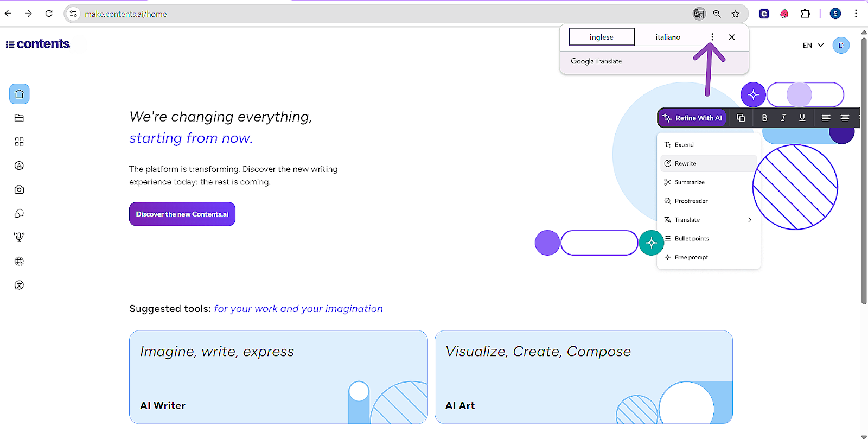
Task: Select the camera icon in sidebar
Action: pyautogui.click(x=19, y=189)
